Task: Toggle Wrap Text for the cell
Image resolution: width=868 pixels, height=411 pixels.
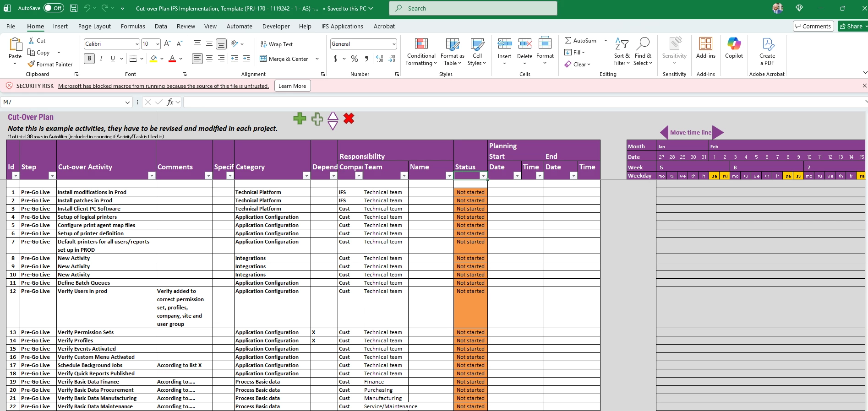Action: (277, 44)
